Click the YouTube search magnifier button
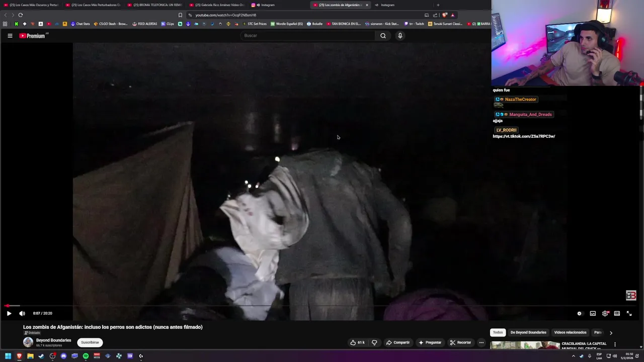 coord(383,36)
